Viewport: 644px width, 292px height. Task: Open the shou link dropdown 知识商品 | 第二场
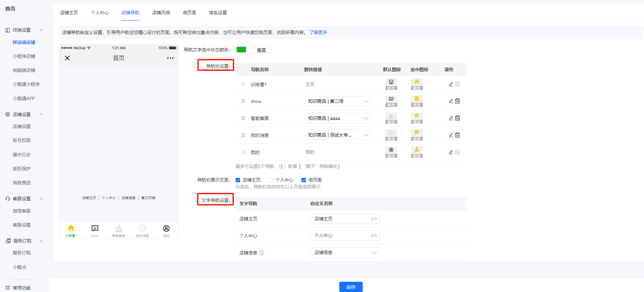tap(338, 101)
